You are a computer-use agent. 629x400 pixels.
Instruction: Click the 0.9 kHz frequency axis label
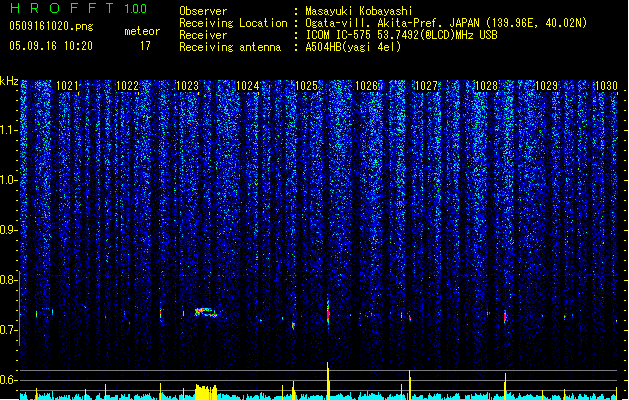coord(8,230)
